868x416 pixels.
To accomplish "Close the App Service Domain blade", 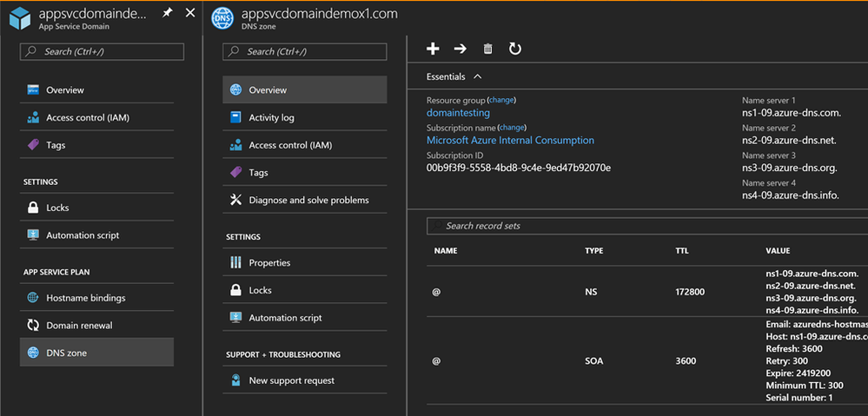I will 190,13.
